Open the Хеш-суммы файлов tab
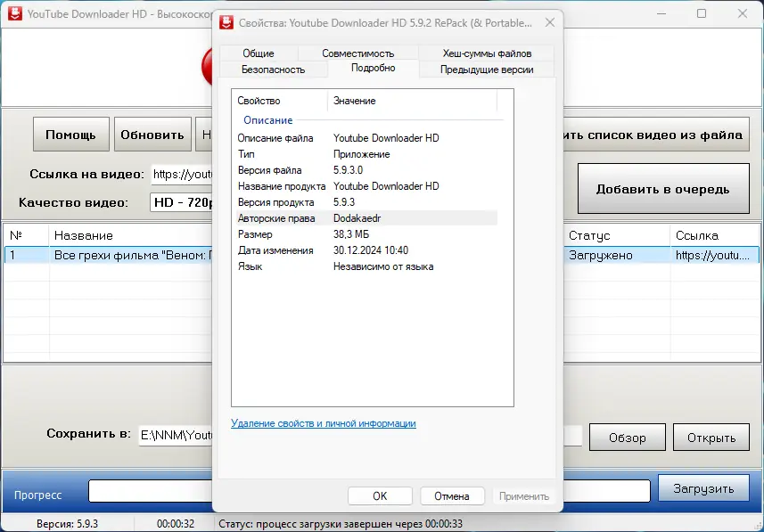764x532 pixels. coord(486,53)
